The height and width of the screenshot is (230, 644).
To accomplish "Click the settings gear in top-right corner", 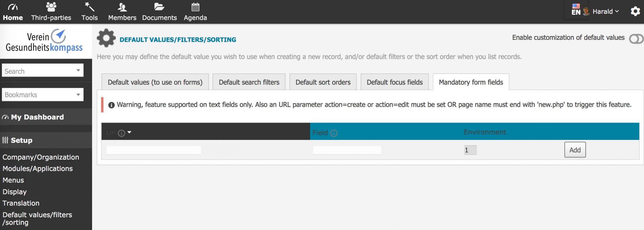I will (635, 12).
